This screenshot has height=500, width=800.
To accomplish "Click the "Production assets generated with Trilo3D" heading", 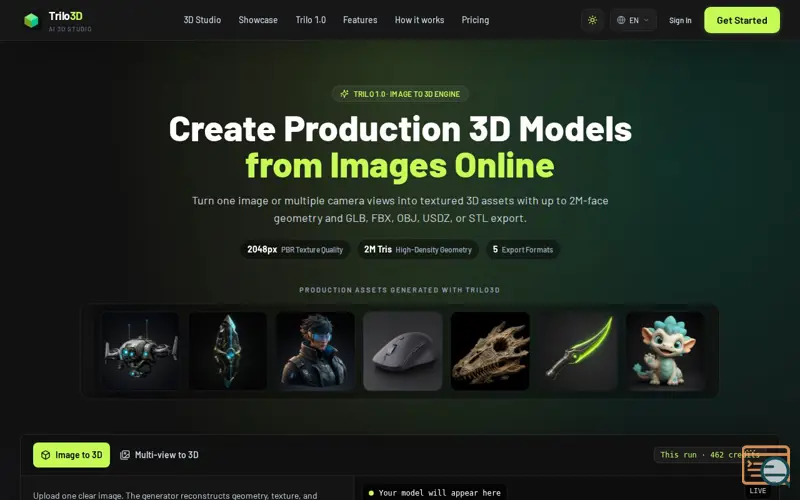I will point(399,290).
